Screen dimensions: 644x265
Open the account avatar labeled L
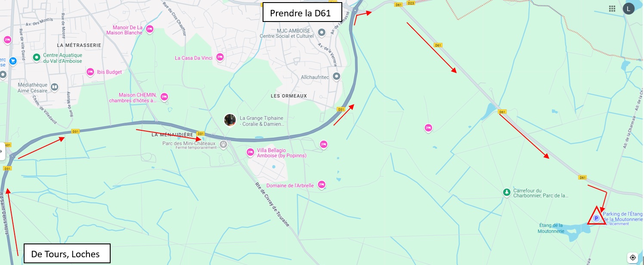(x=629, y=9)
